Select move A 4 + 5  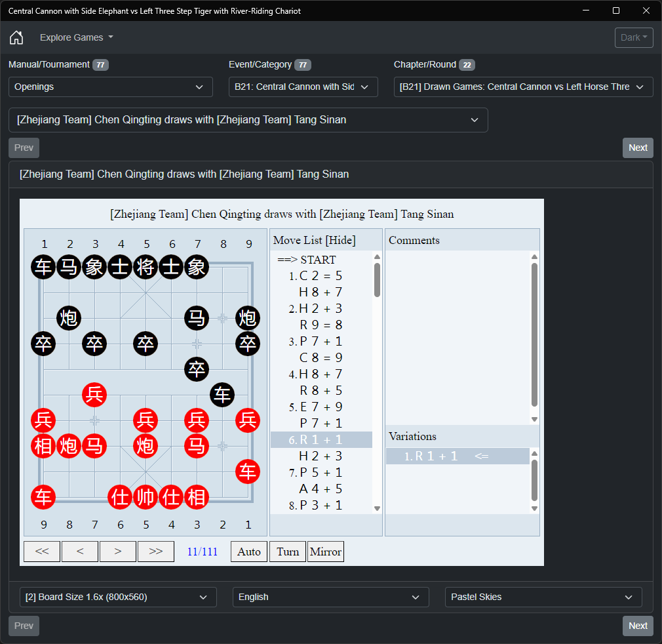[x=321, y=489]
